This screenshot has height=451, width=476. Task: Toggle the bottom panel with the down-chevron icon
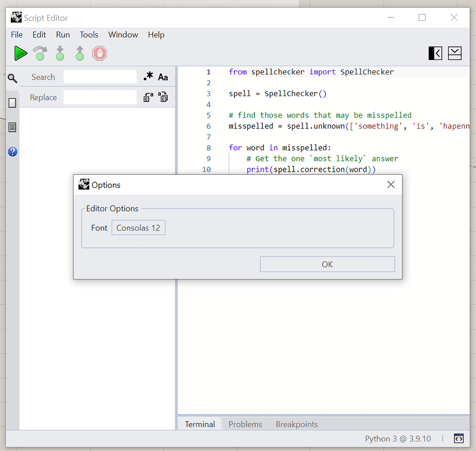pyautogui.click(x=454, y=53)
